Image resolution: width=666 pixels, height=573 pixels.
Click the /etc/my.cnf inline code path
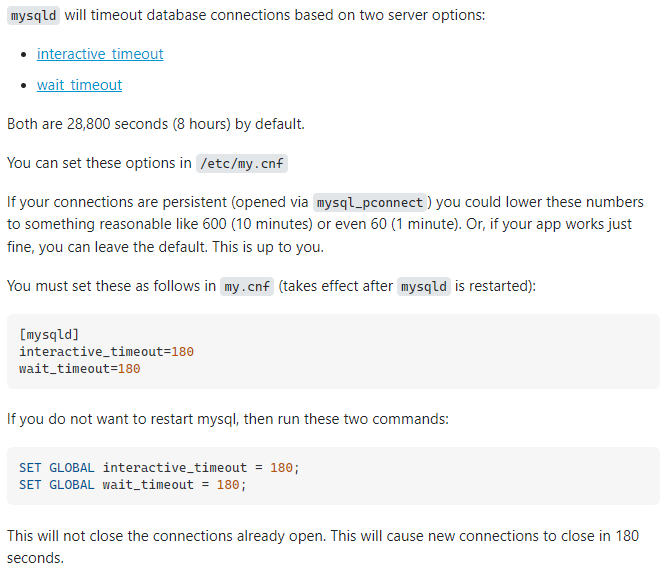pos(243,163)
